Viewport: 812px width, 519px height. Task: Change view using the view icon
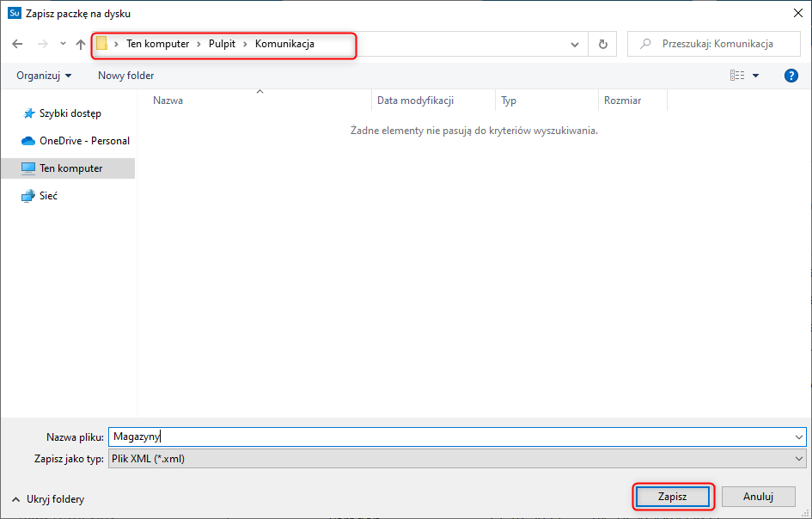pyautogui.click(x=737, y=76)
